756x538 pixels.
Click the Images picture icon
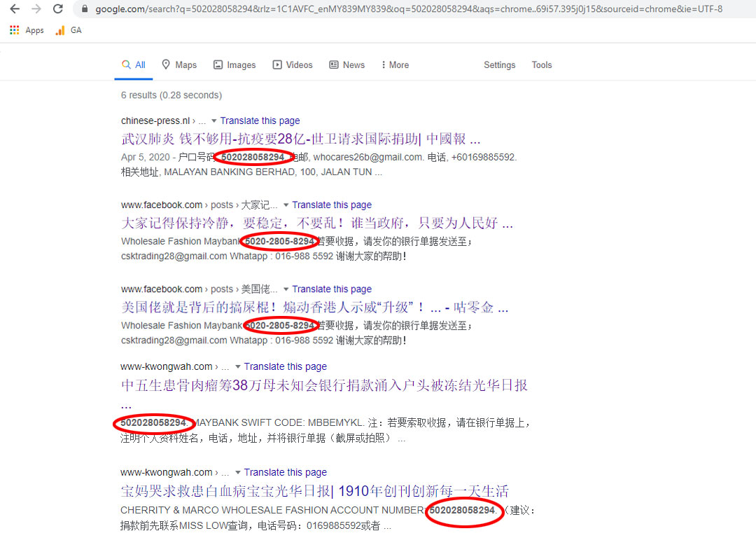click(218, 64)
